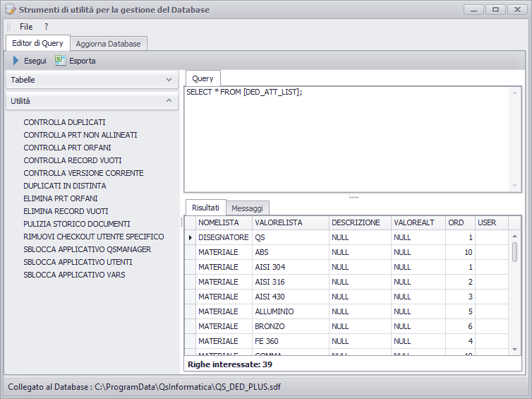Switch to the Aggiorna Database tab
The height and width of the screenshot is (399, 532).
coord(108,44)
